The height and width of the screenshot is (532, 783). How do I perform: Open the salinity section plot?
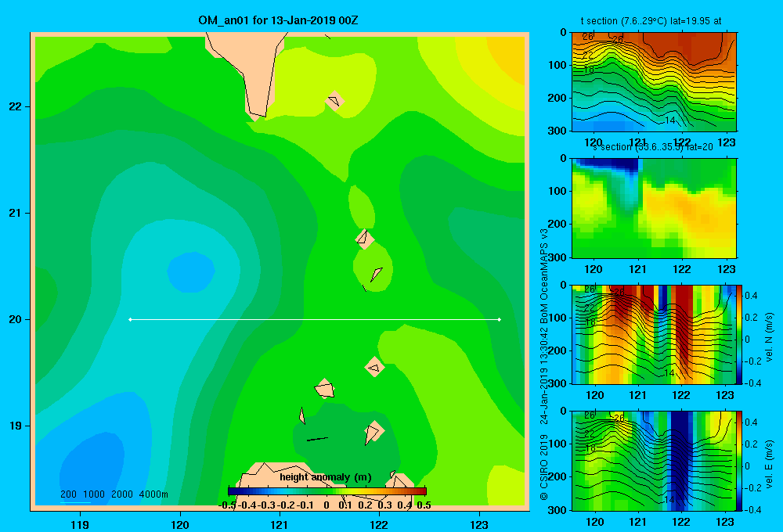(654, 208)
